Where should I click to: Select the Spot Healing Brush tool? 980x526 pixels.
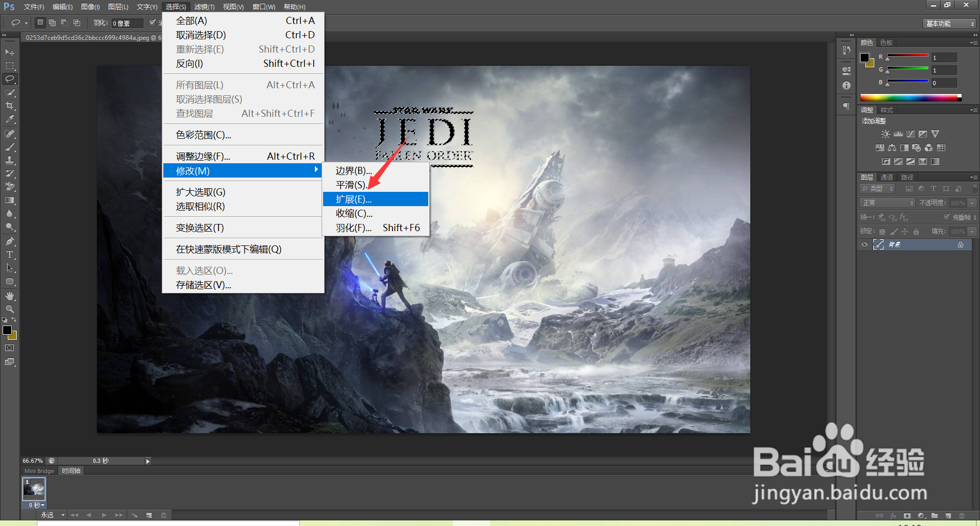coord(10,134)
